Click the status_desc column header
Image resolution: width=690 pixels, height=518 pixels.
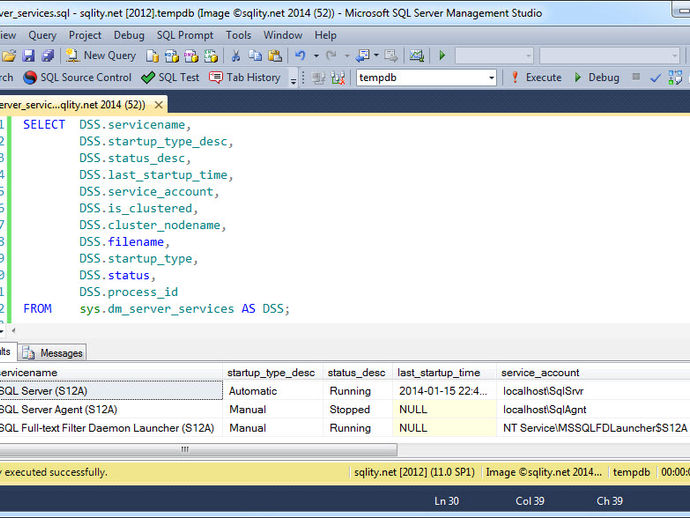[x=356, y=373]
